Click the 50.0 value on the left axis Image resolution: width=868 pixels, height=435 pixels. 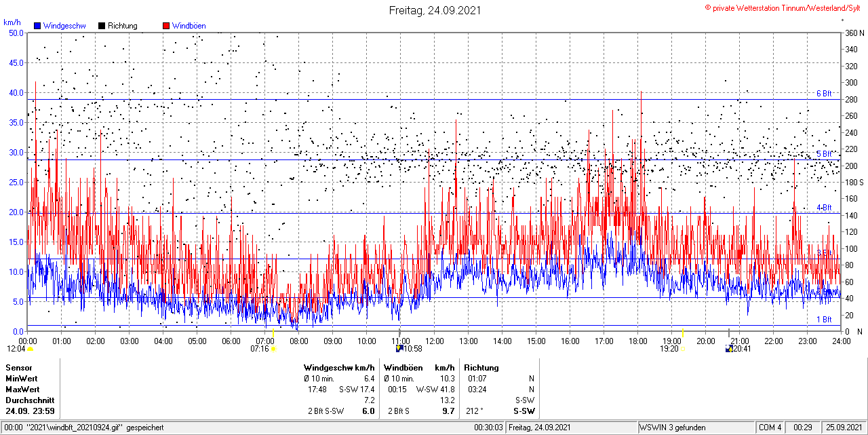point(16,33)
